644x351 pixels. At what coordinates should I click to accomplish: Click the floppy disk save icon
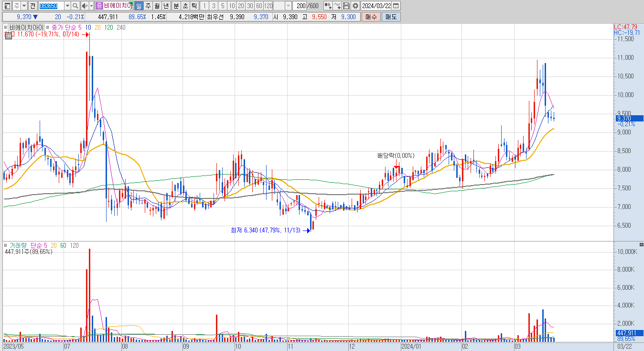click(x=346, y=6)
